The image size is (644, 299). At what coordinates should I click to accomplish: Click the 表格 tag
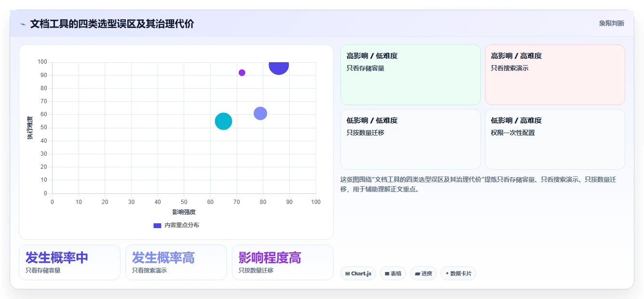393,273
